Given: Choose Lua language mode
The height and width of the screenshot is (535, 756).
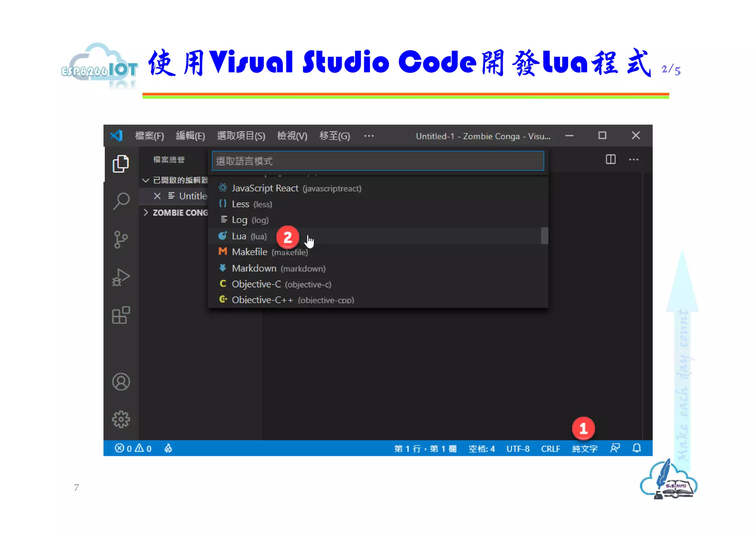Looking at the screenshot, I should coord(374,236).
